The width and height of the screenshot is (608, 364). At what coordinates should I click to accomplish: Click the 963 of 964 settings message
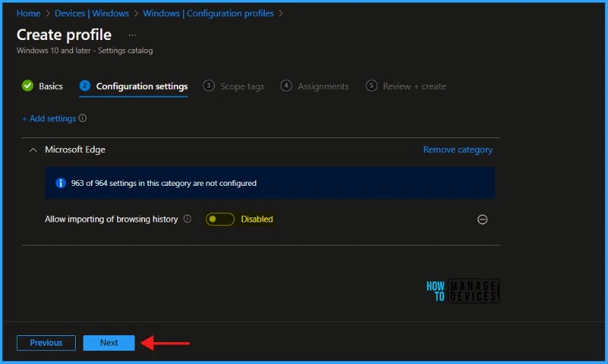pyautogui.click(x=163, y=183)
